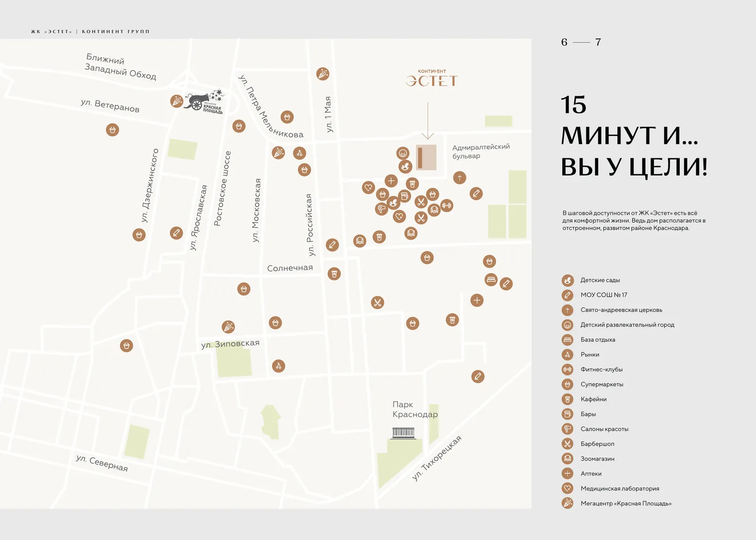
Task: Click the ЖК Эстет building marker
Action: point(426,157)
